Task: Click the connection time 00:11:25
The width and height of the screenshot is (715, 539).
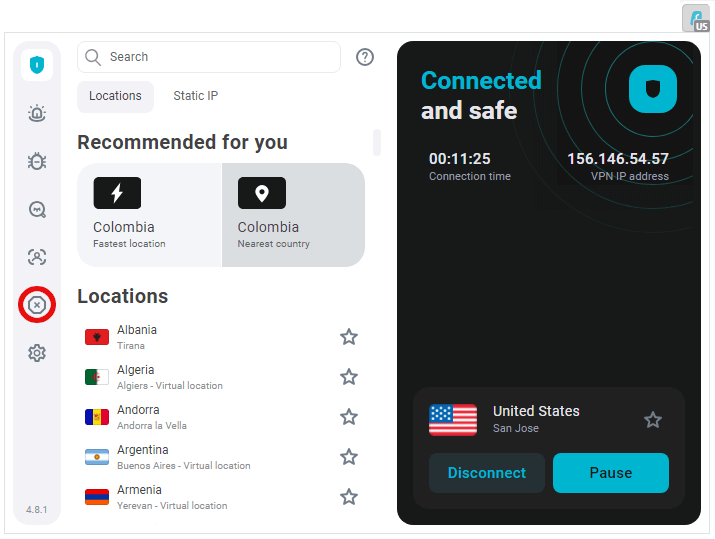Action: tap(460, 159)
